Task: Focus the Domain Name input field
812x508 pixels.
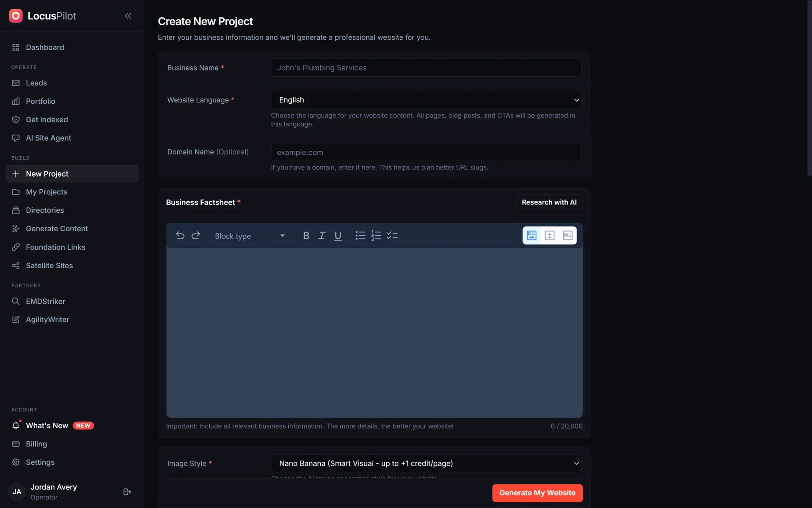Action: click(x=426, y=152)
